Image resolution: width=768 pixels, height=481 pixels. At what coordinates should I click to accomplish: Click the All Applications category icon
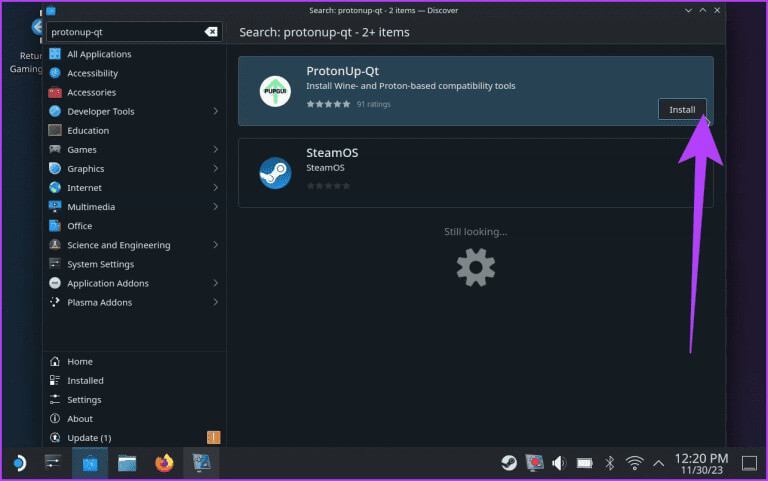(x=55, y=54)
